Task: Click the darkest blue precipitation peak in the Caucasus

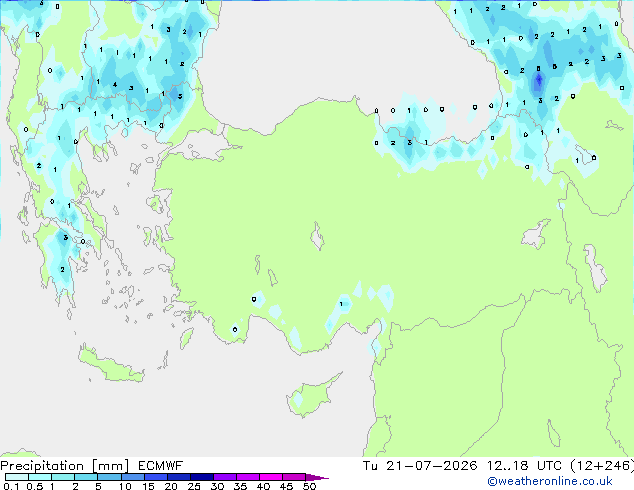Action: coord(538,81)
